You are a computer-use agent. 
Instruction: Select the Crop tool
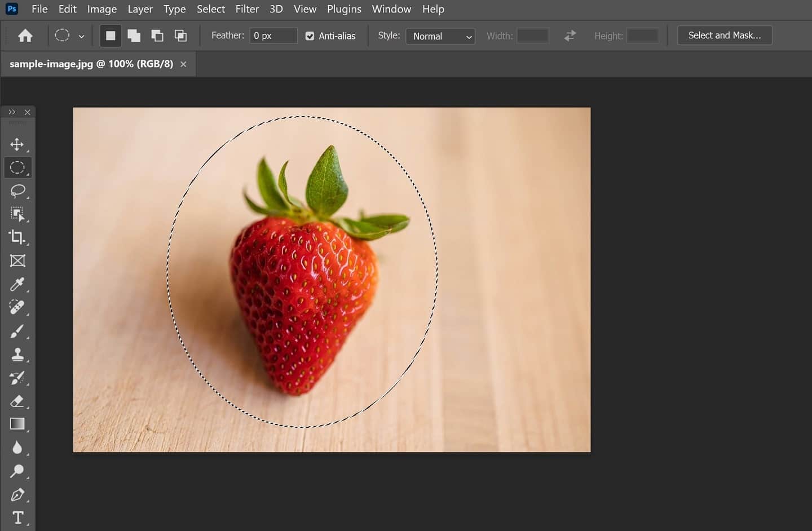click(x=17, y=237)
